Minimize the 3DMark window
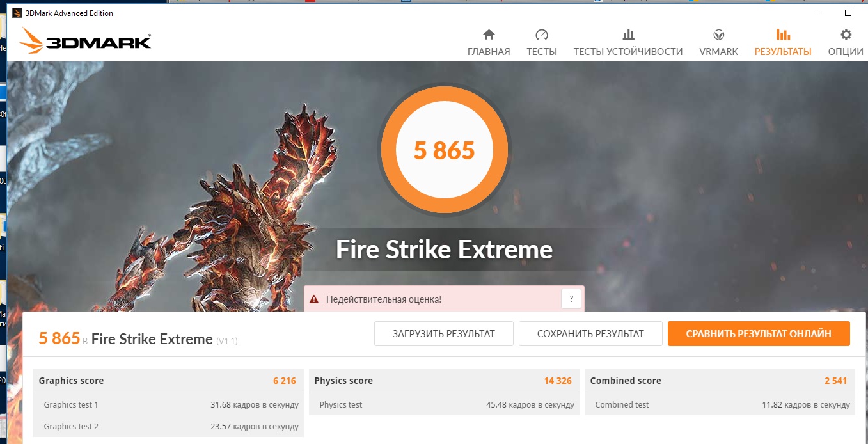Image resolution: width=868 pixels, height=444 pixels. pyautogui.click(x=819, y=13)
